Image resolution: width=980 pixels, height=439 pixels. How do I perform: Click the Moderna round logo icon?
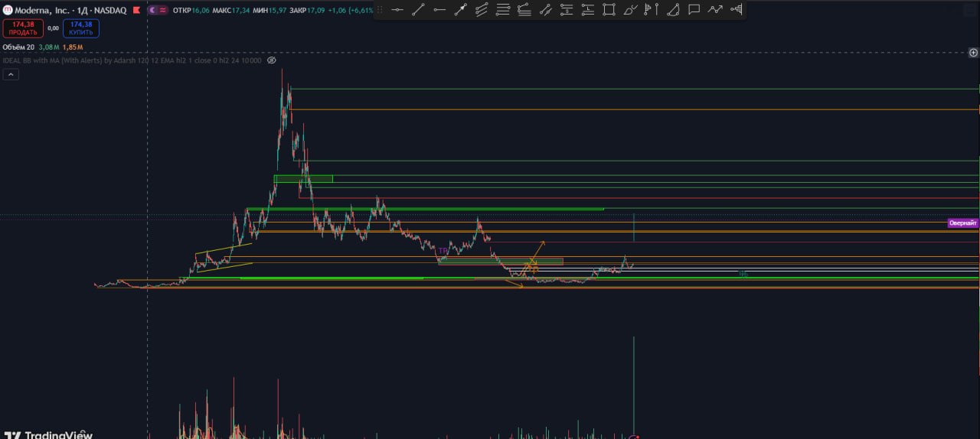click(x=8, y=11)
